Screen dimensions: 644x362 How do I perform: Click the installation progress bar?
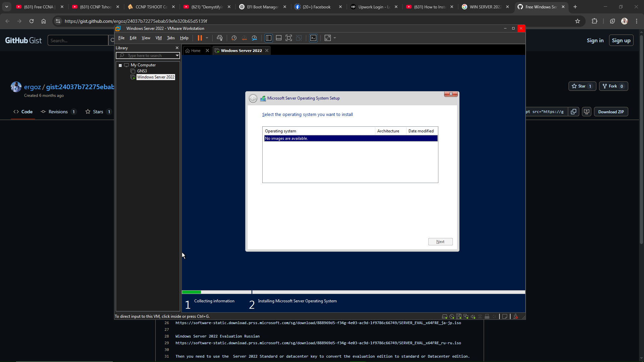353,292
